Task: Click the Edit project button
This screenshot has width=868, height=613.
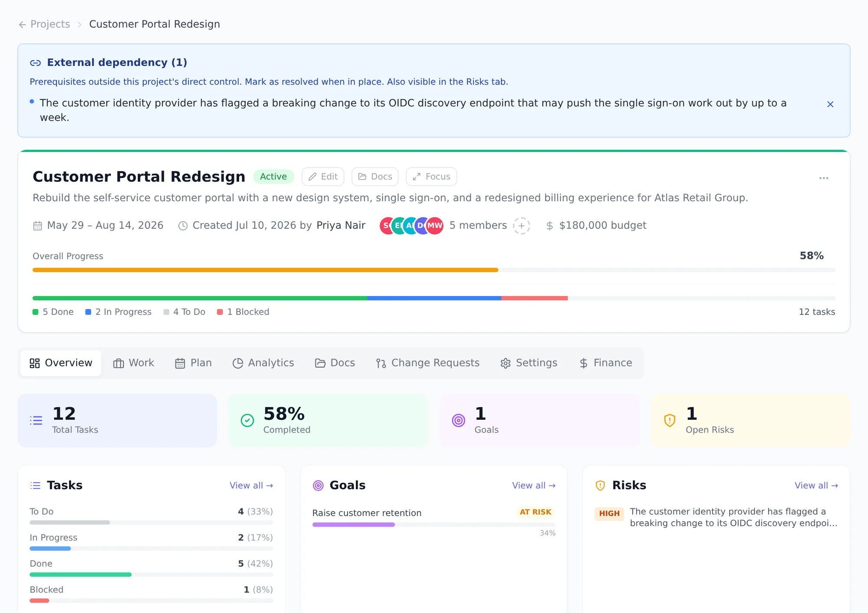Action: pyautogui.click(x=323, y=177)
